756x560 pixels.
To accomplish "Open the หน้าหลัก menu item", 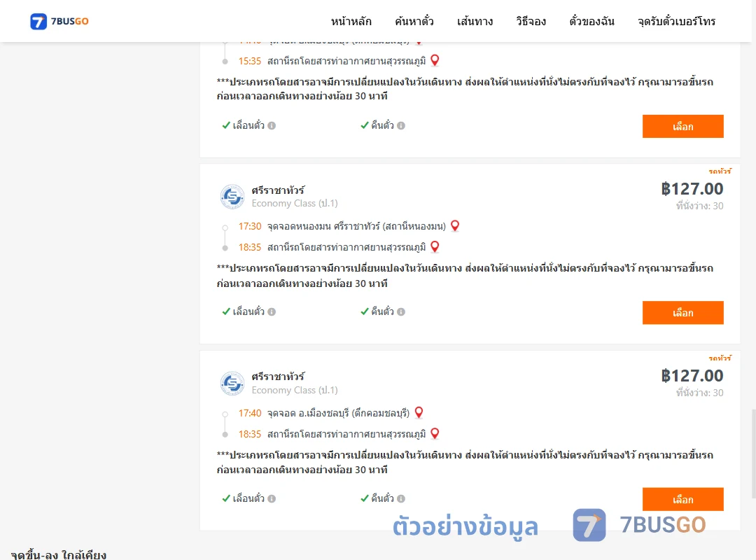I will [351, 21].
